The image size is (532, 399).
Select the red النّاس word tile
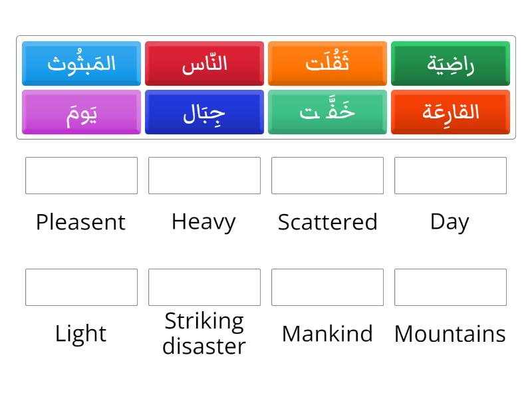click(204, 63)
